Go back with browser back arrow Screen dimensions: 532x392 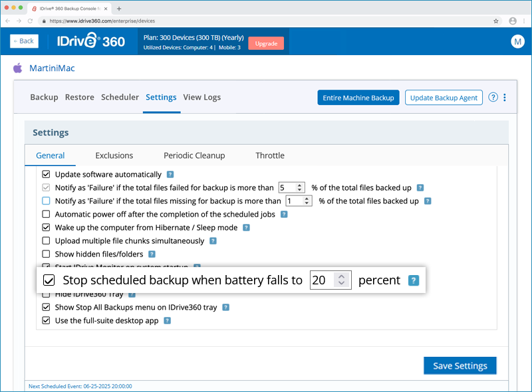(8, 21)
